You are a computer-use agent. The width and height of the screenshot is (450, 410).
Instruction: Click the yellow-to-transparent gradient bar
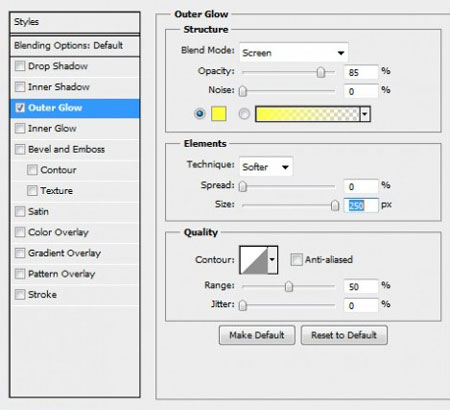308,114
